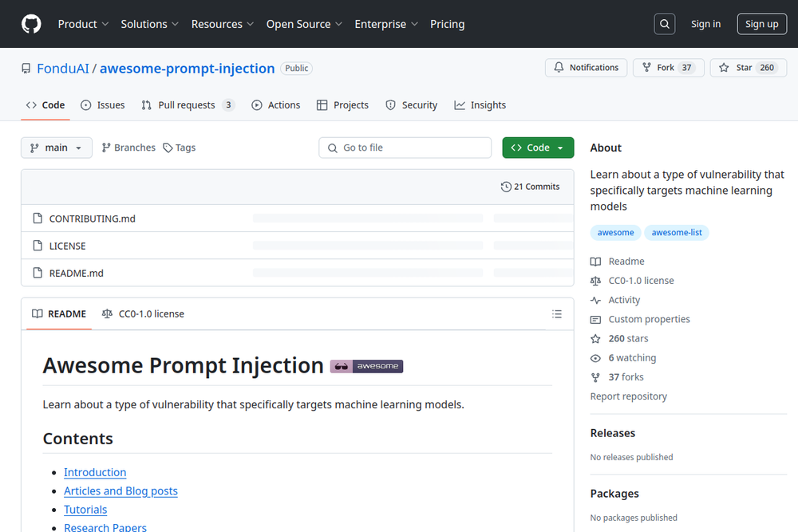Open the Tutorials contents link
Viewport: 798px width, 532px height.
point(85,510)
